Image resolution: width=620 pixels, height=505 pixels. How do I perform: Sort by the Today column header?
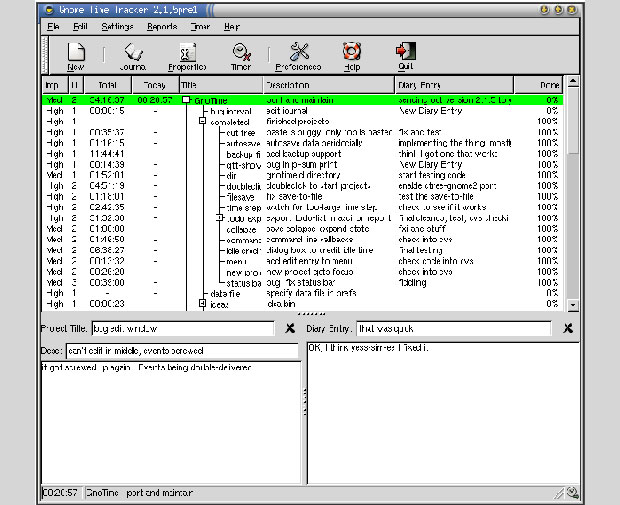[155, 85]
